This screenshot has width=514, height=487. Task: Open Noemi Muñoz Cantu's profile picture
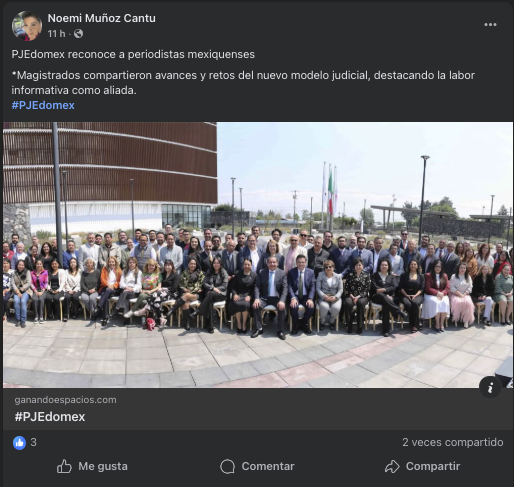27,26
